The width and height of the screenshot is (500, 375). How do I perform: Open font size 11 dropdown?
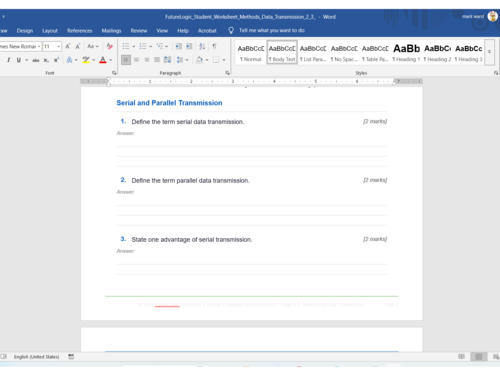point(59,46)
